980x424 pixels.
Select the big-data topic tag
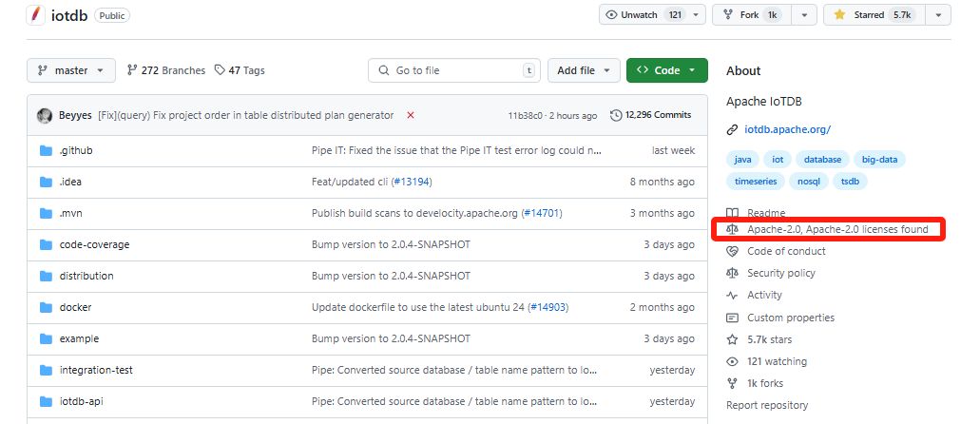(879, 160)
